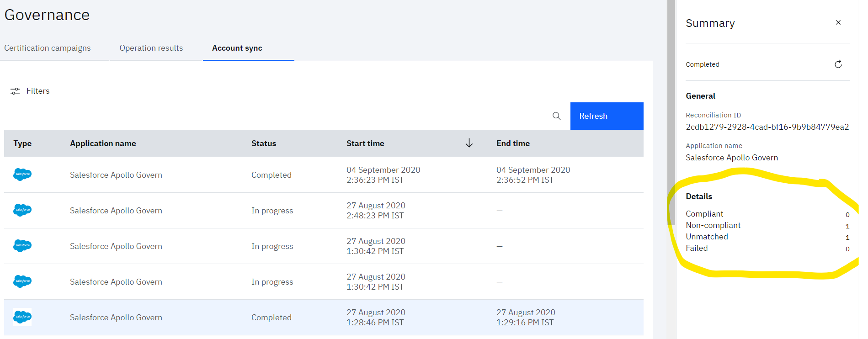Click the blue Refresh button
Viewport: 868px width, 339px height.
607,116
